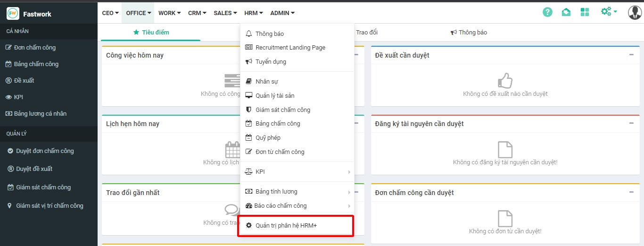Open the inbox envelope icon in header
The image size is (644, 246).
[566, 12]
